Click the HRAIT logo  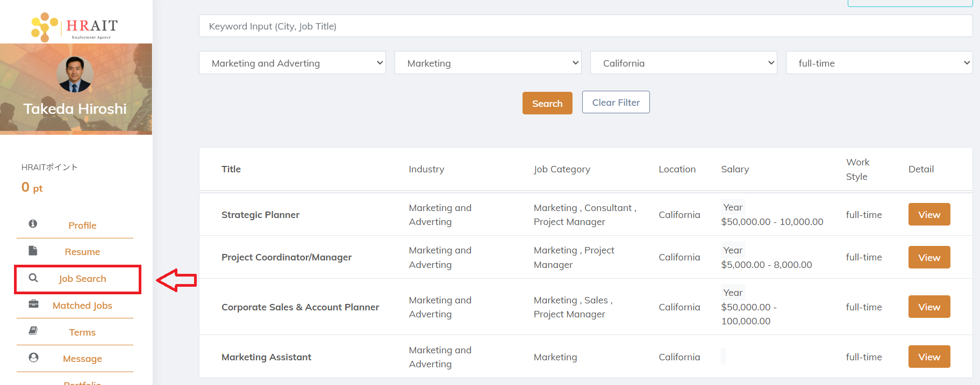[75, 26]
